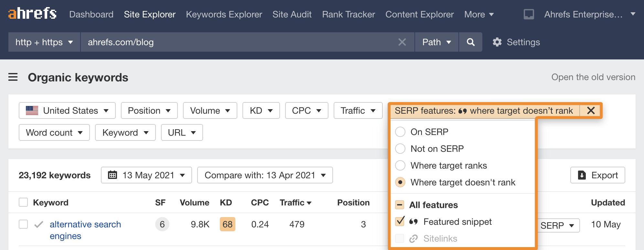Export the keywords list

pyautogui.click(x=597, y=175)
